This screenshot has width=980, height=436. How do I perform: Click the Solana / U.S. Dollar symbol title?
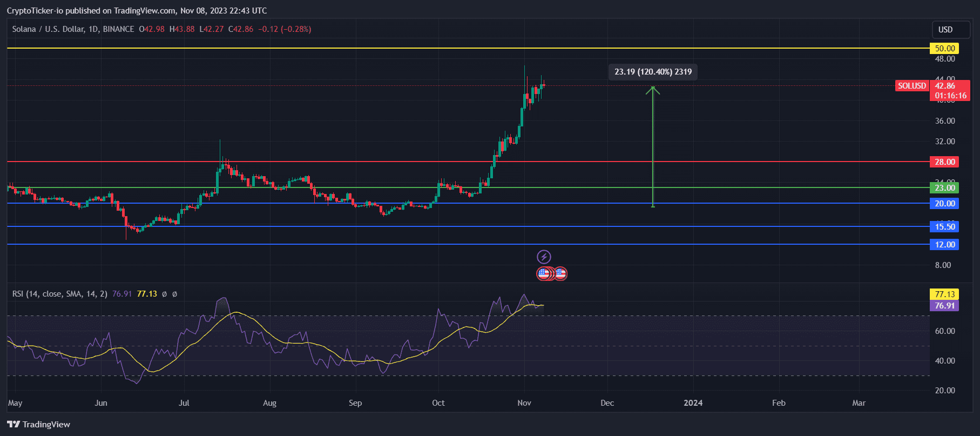click(48, 29)
